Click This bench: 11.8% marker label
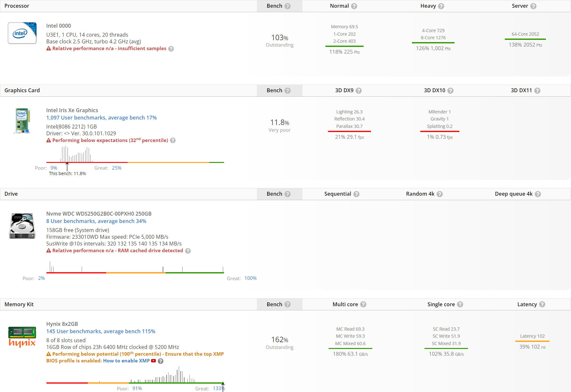The height and width of the screenshot is (392, 571). (68, 174)
